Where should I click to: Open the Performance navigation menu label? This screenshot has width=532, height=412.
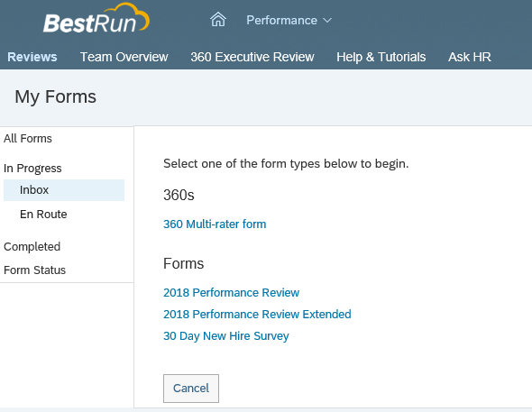[281, 21]
